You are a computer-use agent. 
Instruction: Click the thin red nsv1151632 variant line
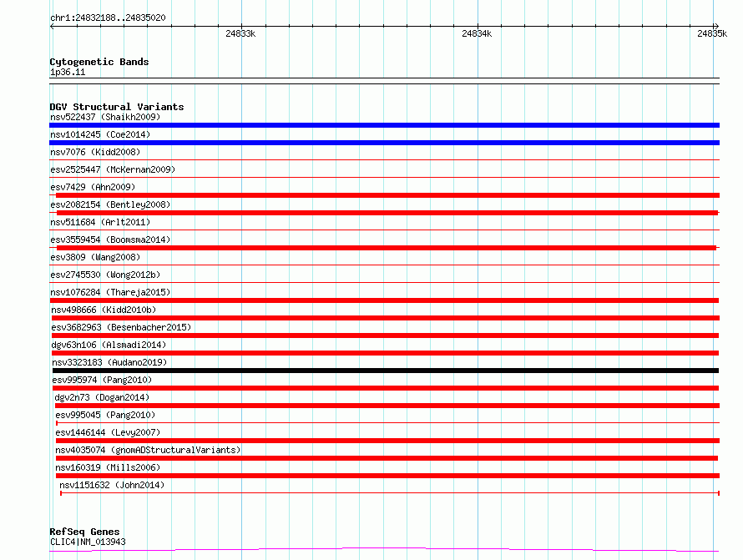coord(390,493)
